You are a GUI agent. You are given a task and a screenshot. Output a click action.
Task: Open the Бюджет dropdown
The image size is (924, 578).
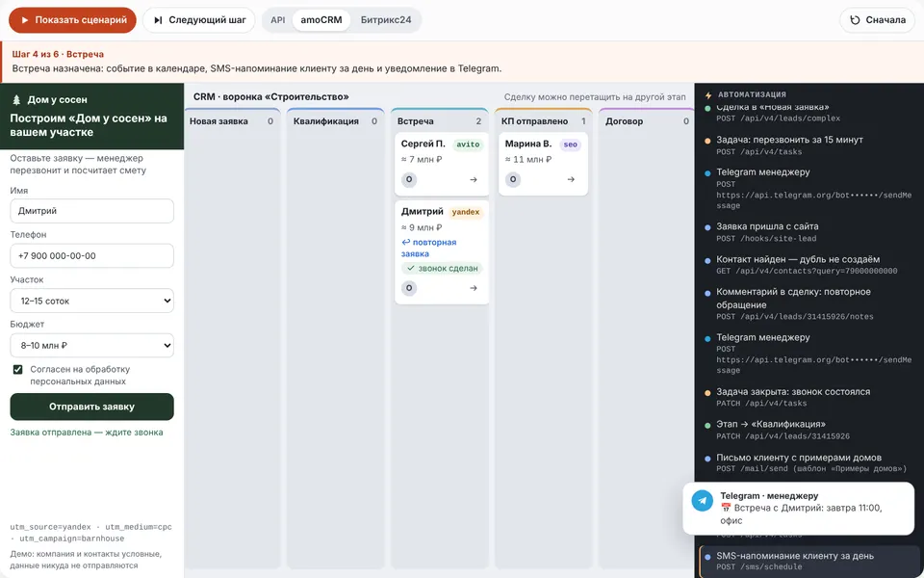92,346
